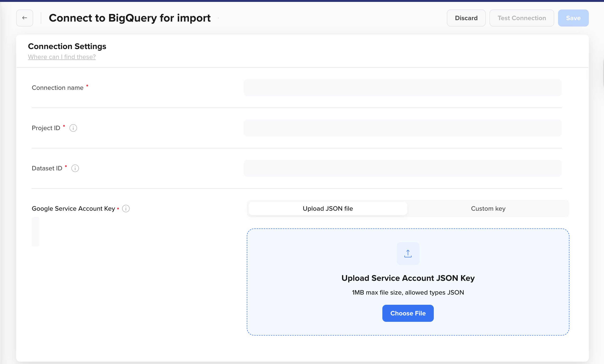The image size is (604, 364).
Task: Click Google Service Account Key info icon
Action: pyautogui.click(x=126, y=209)
